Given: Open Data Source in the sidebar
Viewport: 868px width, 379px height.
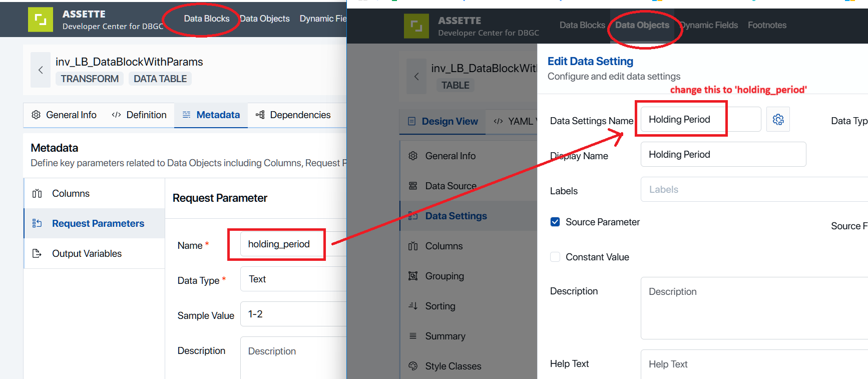Looking at the screenshot, I should (x=469, y=186).
